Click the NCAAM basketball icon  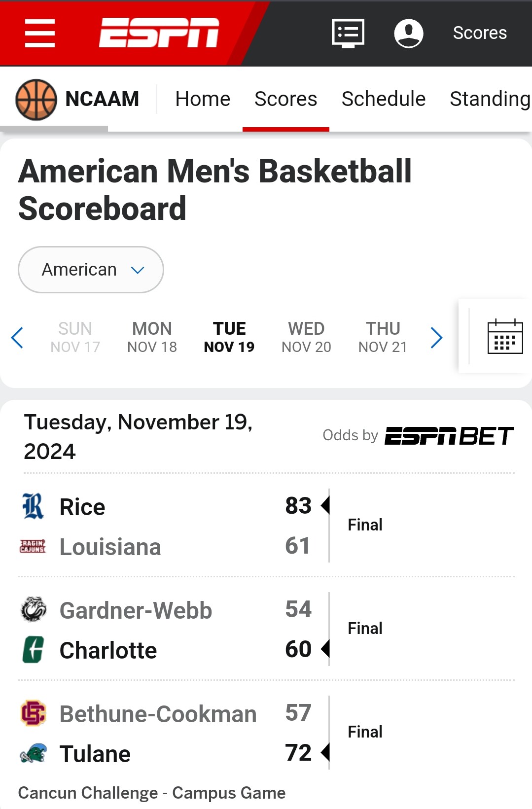coord(36,100)
